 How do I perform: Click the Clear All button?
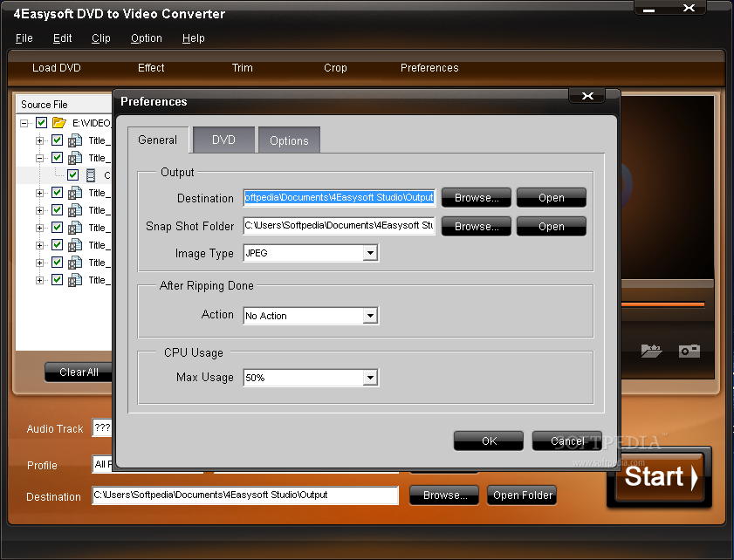(x=79, y=372)
